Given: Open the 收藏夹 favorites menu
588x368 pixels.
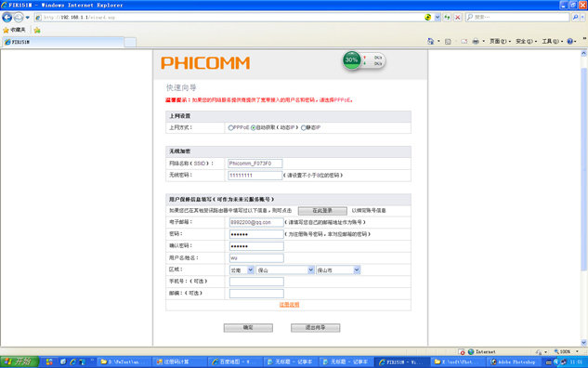Looking at the screenshot, I should pos(15,30).
